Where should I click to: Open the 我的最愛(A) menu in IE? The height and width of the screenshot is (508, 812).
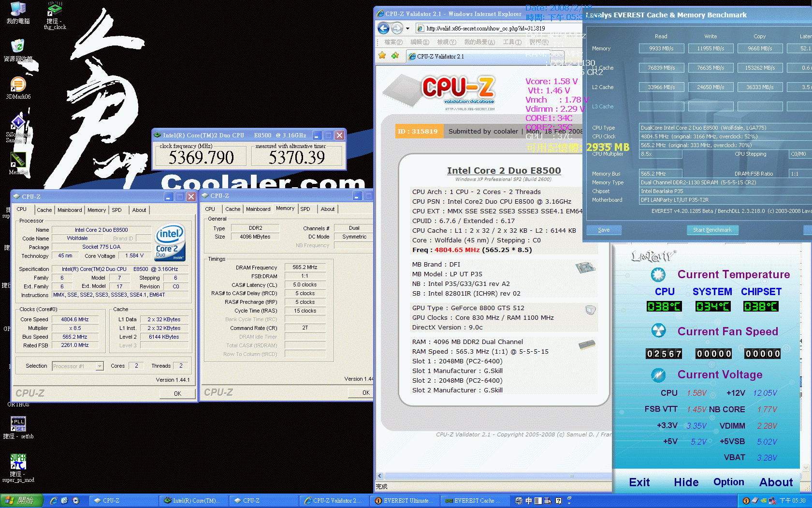(479, 42)
